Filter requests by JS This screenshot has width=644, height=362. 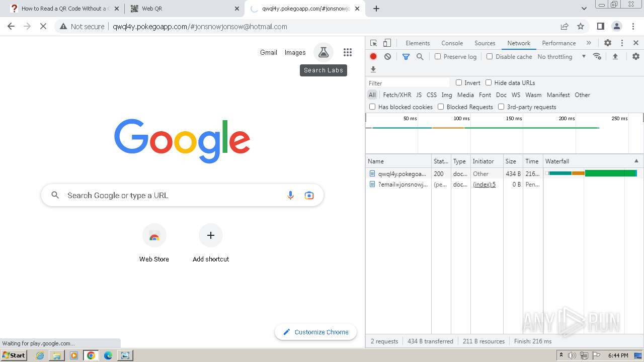[419, 95]
